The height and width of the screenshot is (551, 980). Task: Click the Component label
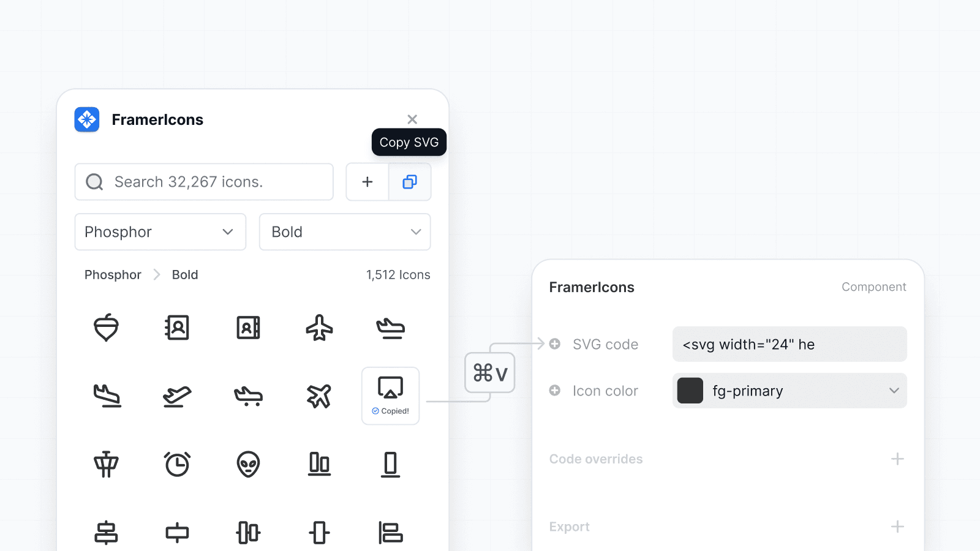tap(873, 287)
